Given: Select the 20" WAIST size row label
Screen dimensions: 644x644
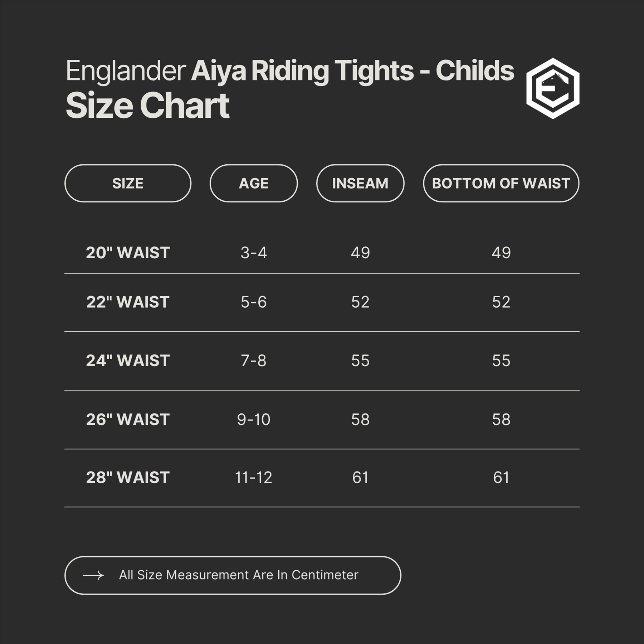Looking at the screenshot, I should tap(128, 253).
